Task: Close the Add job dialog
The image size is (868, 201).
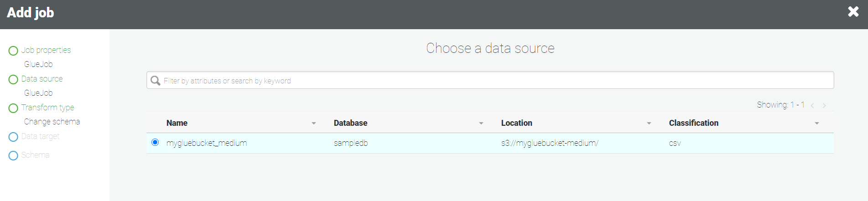Action: coord(853,12)
